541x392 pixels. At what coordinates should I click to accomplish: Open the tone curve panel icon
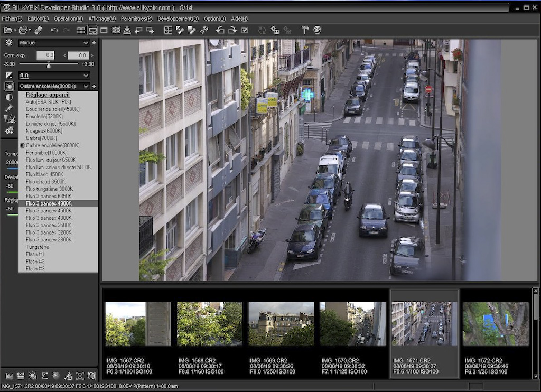coord(44,376)
